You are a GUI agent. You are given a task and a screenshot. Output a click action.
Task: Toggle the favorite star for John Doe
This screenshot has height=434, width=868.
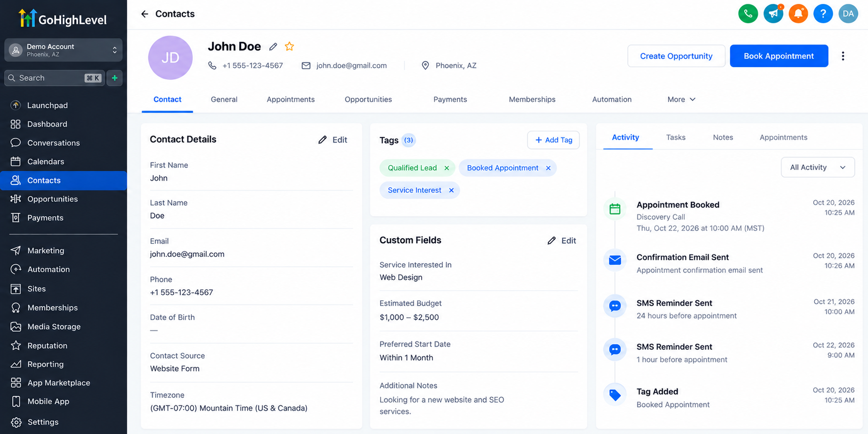point(290,46)
